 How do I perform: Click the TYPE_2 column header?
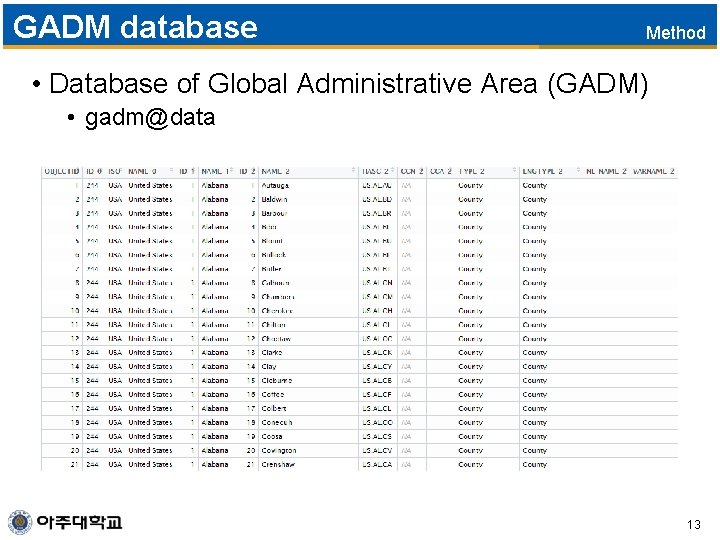click(472, 171)
